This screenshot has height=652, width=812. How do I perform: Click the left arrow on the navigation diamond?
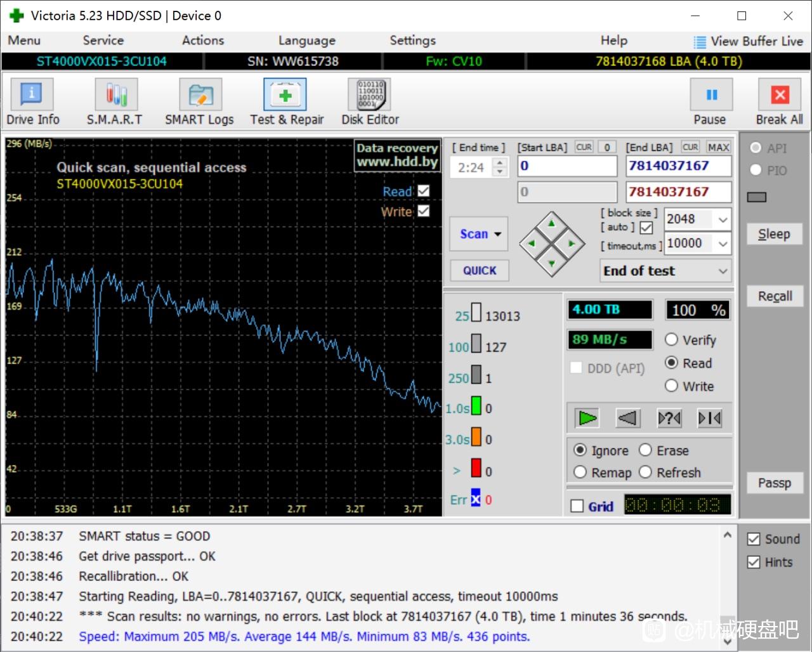pyautogui.click(x=532, y=244)
